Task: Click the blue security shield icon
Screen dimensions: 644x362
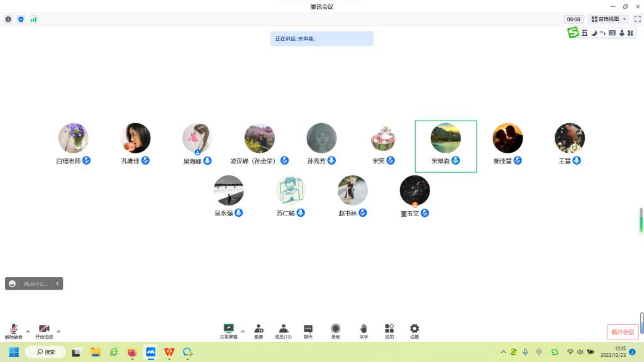Action: (21, 19)
